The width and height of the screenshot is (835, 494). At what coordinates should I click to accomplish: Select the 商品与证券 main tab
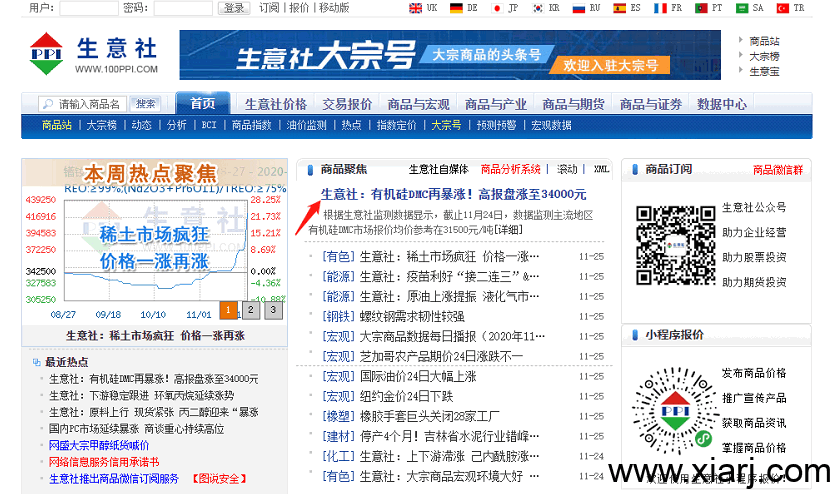[x=650, y=104]
